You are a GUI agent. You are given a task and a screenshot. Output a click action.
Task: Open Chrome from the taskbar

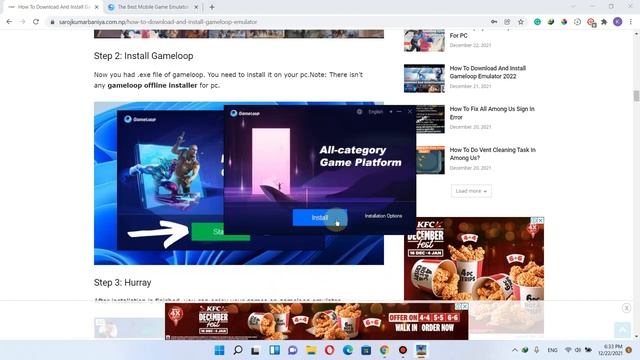click(x=384, y=350)
